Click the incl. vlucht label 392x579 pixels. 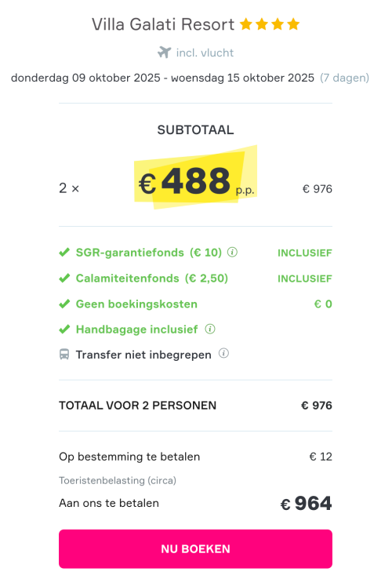[205, 53]
